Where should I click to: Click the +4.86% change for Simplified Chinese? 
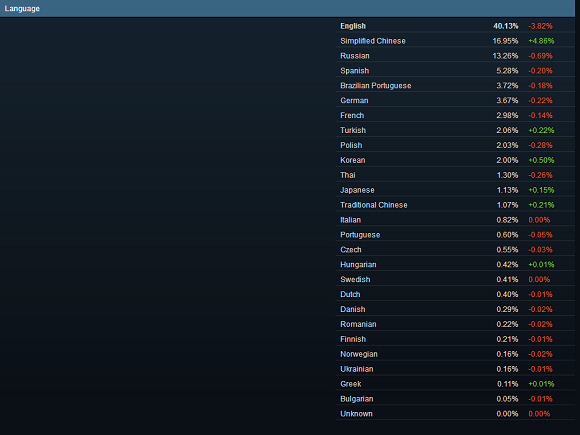[541, 41]
